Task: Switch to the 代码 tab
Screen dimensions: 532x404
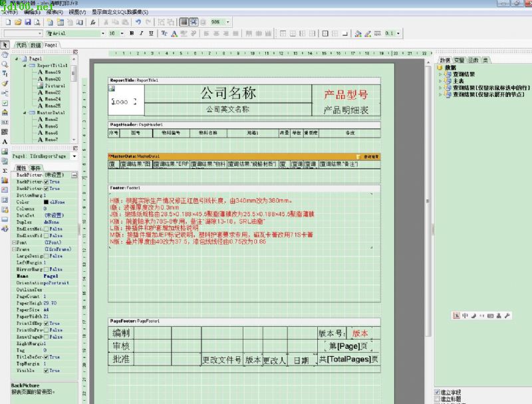Action: coord(21,45)
